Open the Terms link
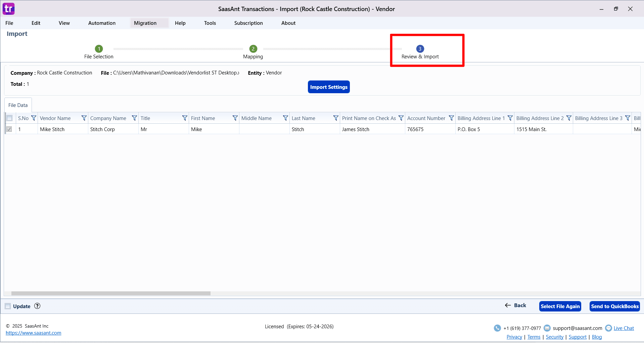Image resolution: width=644 pixels, height=343 pixels. point(534,337)
